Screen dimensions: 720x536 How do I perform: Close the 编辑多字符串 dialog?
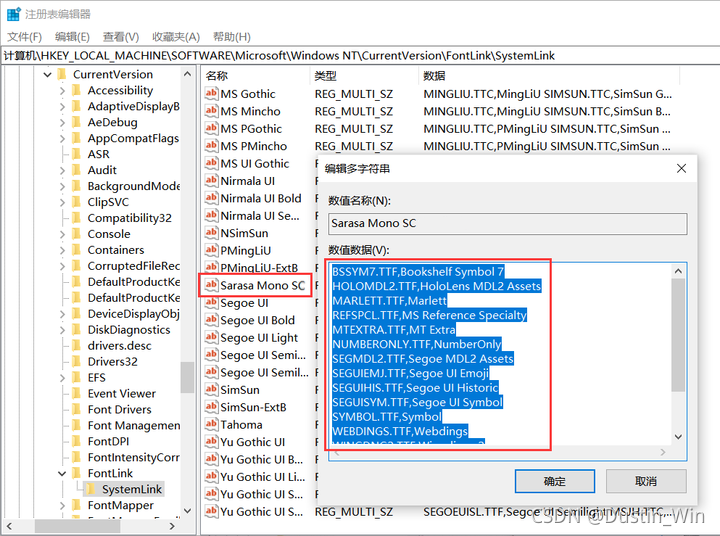pos(681,169)
